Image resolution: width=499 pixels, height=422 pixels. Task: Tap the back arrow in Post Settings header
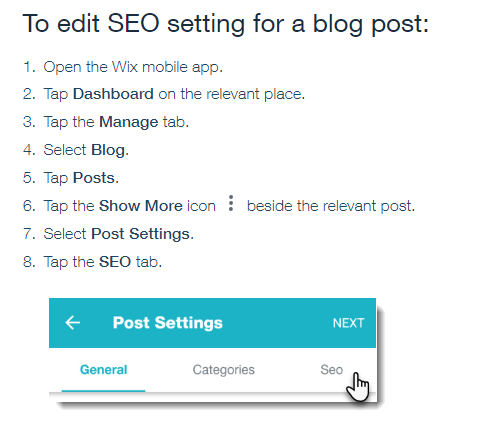pyautogui.click(x=73, y=323)
